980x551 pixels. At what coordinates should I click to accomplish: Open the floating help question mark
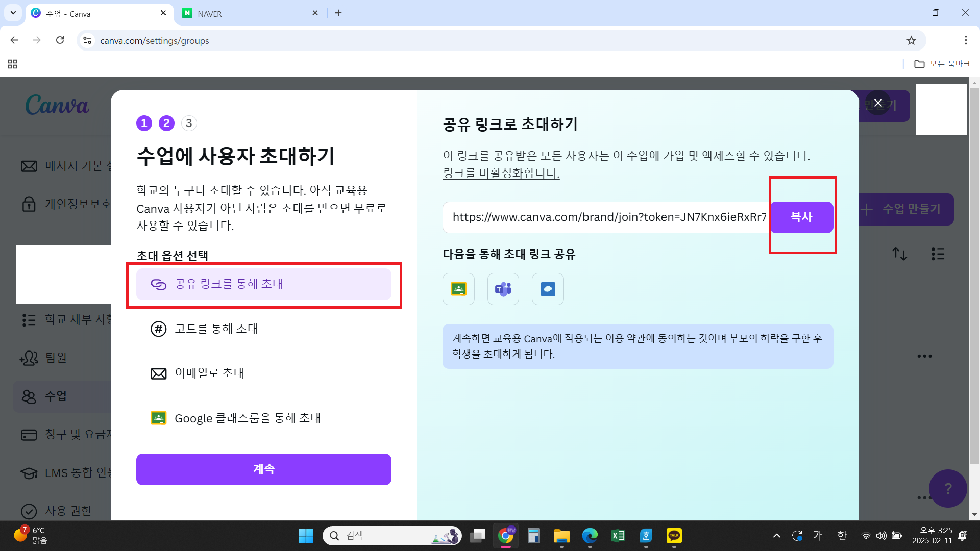[947, 488]
